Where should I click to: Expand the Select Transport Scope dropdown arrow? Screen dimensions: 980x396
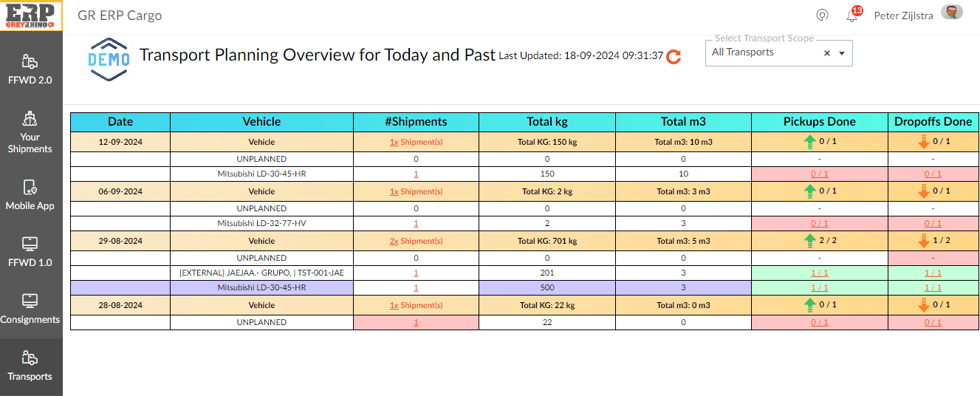point(841,53)
